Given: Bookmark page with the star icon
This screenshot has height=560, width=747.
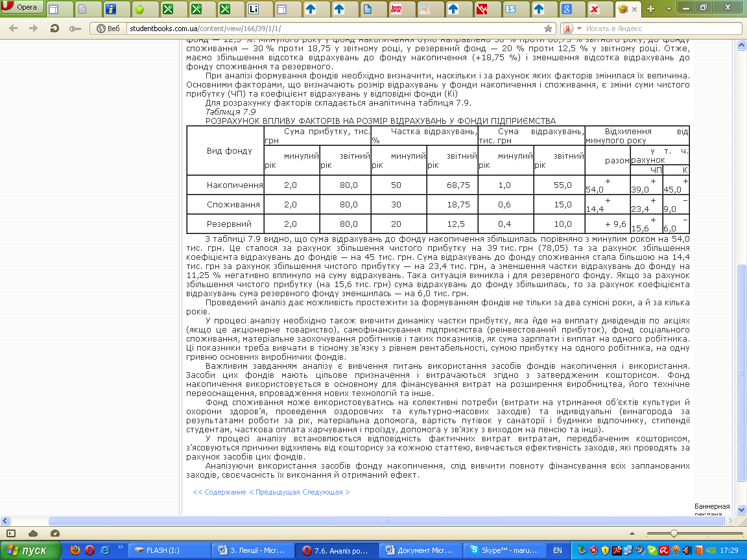Looking at the screenshot, I should [549, 29].
